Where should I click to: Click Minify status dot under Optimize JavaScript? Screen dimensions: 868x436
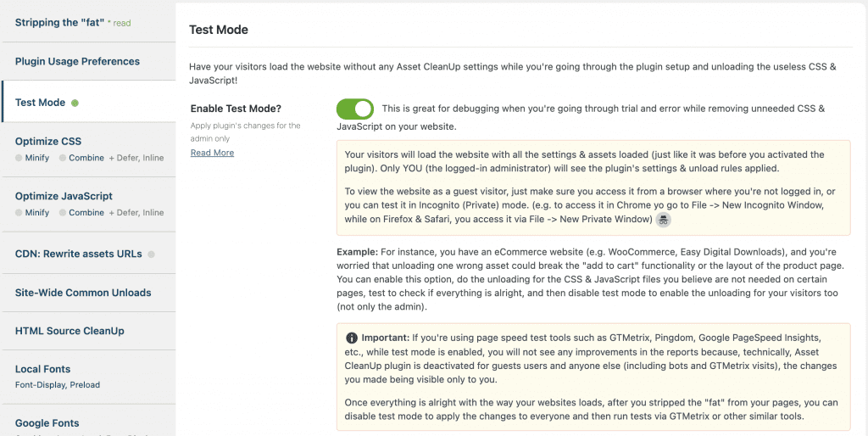(x=19, y=213)
